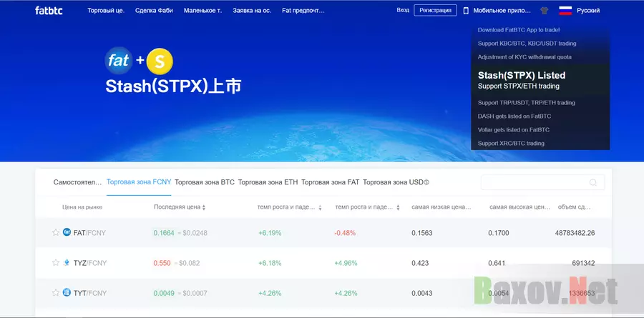Click the TYT/FCNY pair name
Image resolution: width=644 pixels, height=318 pixels.
click(90, 294)
